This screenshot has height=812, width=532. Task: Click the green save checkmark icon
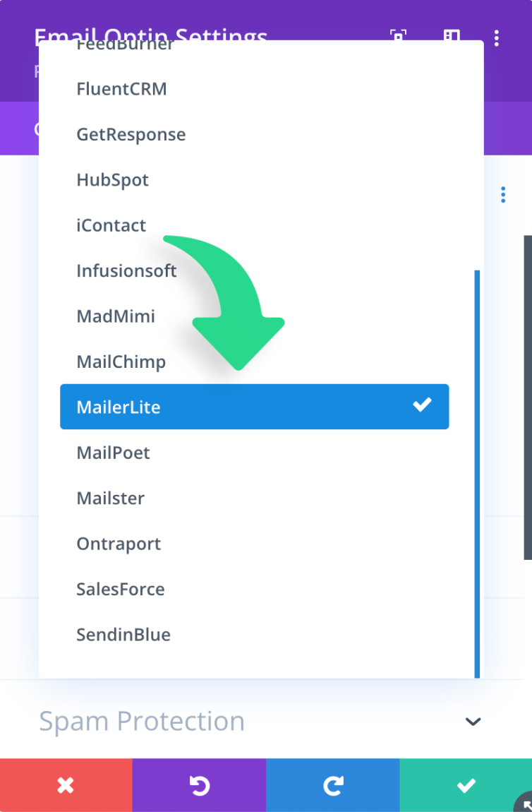click(x=466, y=784)
